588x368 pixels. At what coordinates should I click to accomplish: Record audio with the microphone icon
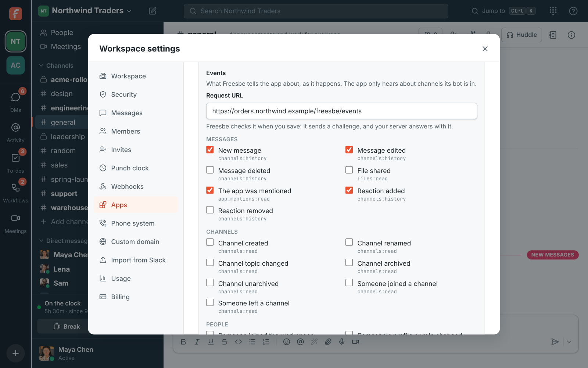pyautogui.click(x=342, y=342)
